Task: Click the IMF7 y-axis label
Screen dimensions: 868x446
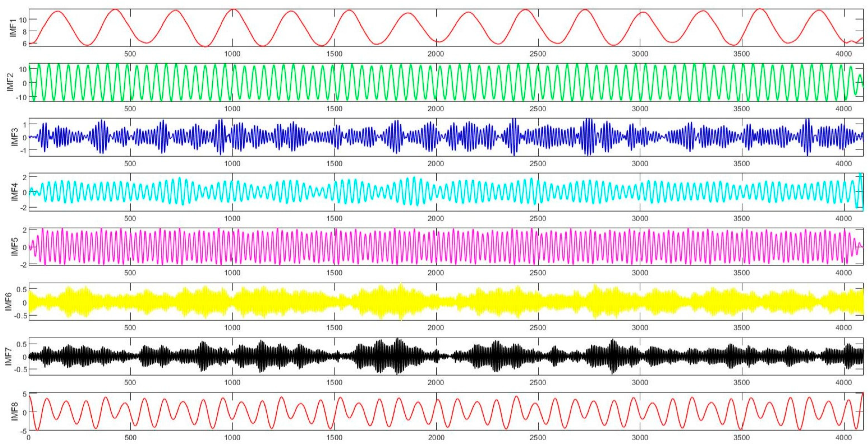Action: [8, 356]
